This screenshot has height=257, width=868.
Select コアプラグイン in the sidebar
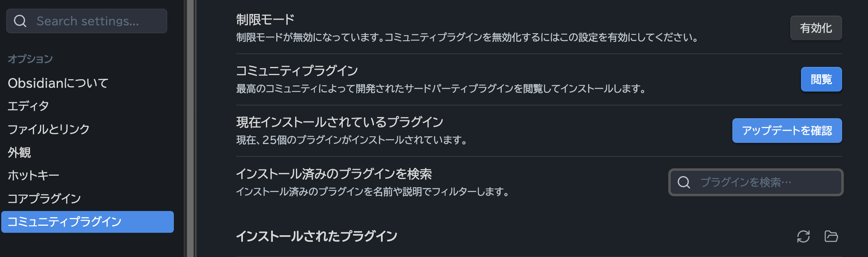coord(44,199)
